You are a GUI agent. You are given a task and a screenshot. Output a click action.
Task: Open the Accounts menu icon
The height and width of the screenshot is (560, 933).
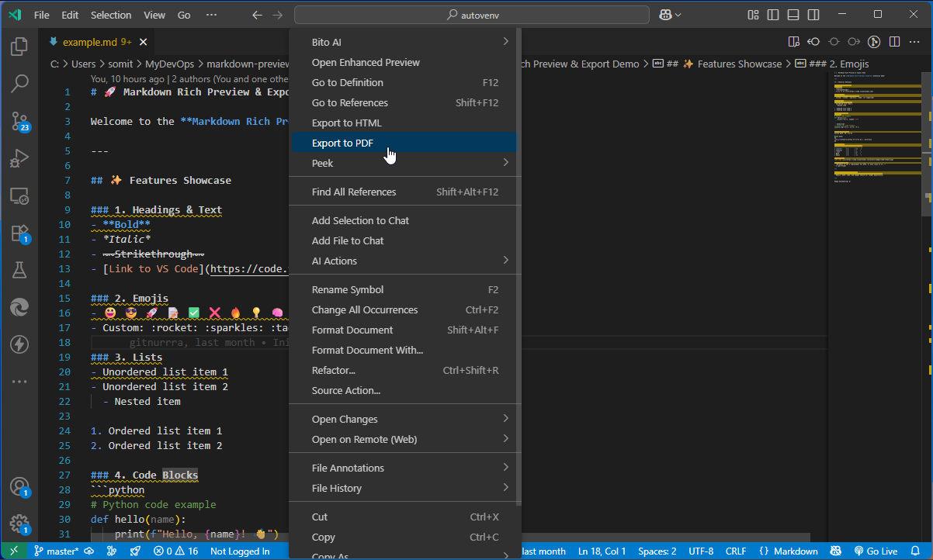pyautogui.click(x=19, y=487)
